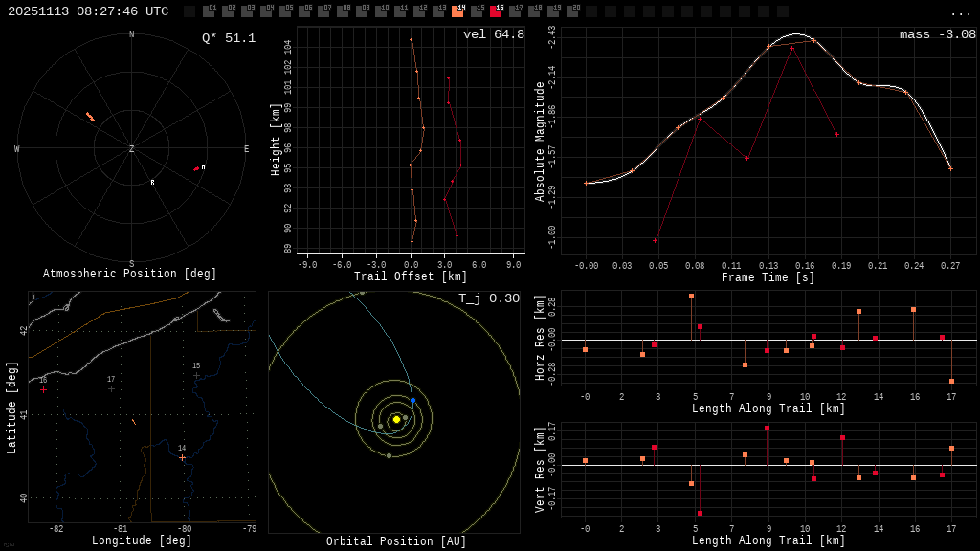This screenshot has height=551, width=980.
Task: Click the highest orange horizontal residual marker
Action: tap(691, 297)
